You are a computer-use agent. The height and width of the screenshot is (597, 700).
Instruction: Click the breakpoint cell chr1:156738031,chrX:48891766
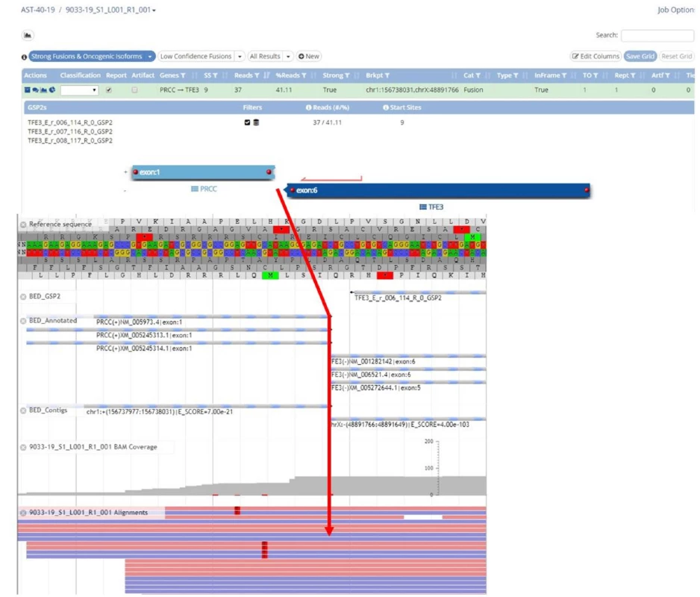click(x=412, y=90)
